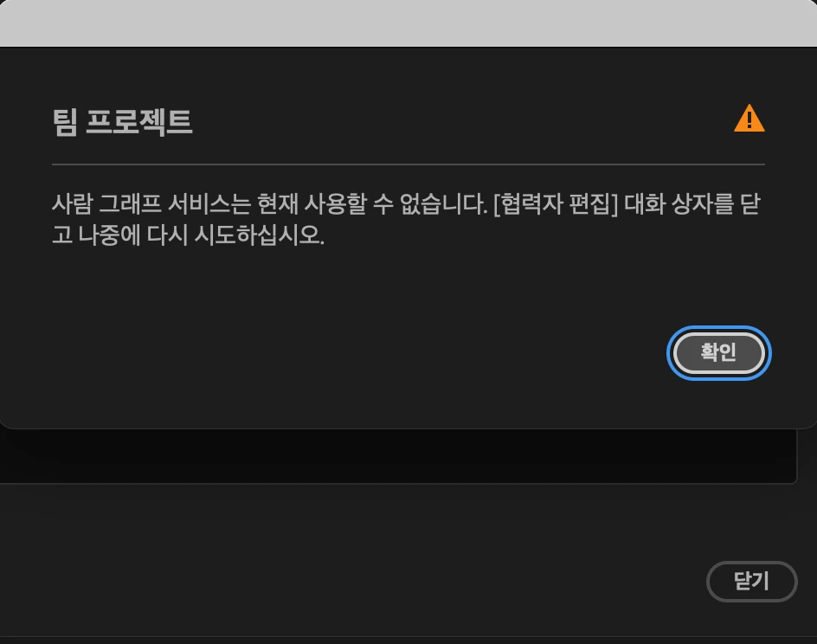Click the word 대화 상자를 in the message
The width and height of the screenshot is (817, 644).
[679, 203]
